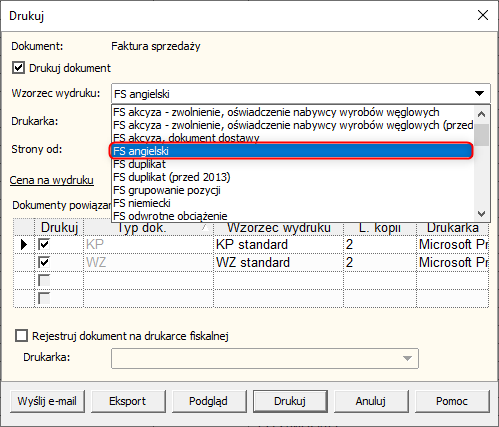The height and width of the screenshot is (427, 499).
Task: Uncheck the Drukuj dokument checkbox
Action: pos(18,68)
